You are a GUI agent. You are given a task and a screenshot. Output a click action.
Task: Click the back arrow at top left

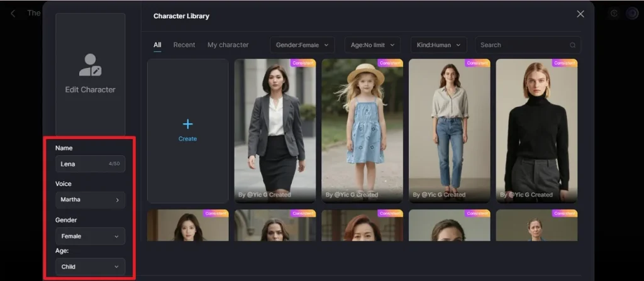point(13,13)
